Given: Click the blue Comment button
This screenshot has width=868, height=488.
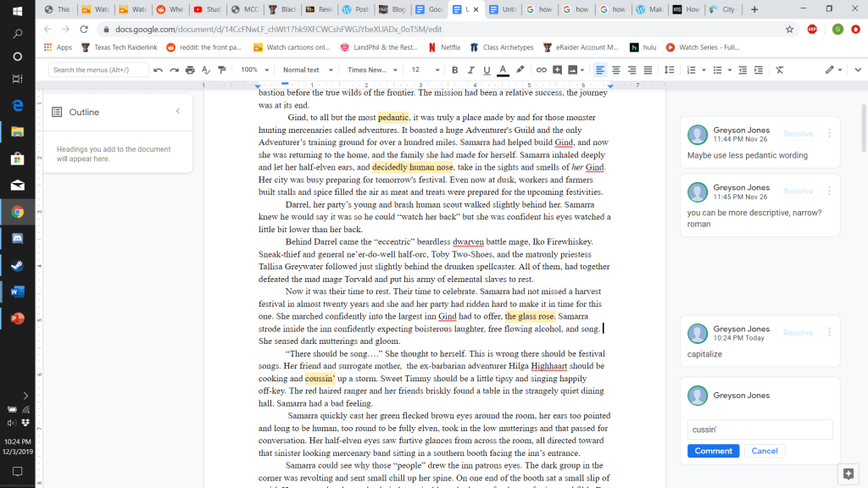Looking at the screenshot, I should (713, 451).
